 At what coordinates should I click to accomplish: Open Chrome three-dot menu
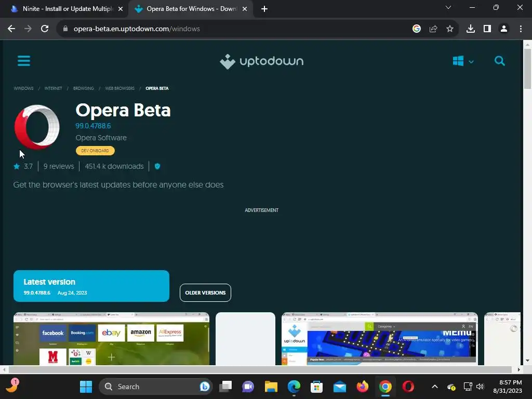pyautogui.click(x=521, y=29)
